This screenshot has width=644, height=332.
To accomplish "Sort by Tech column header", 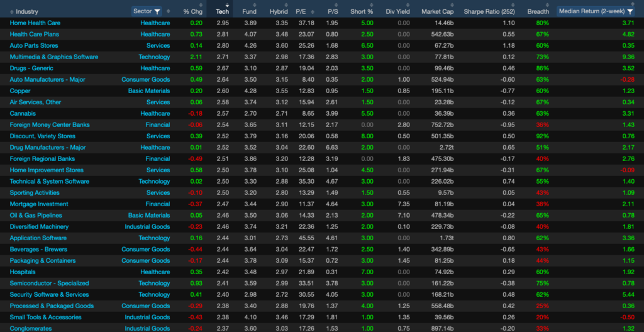I will tap(223, 11).
